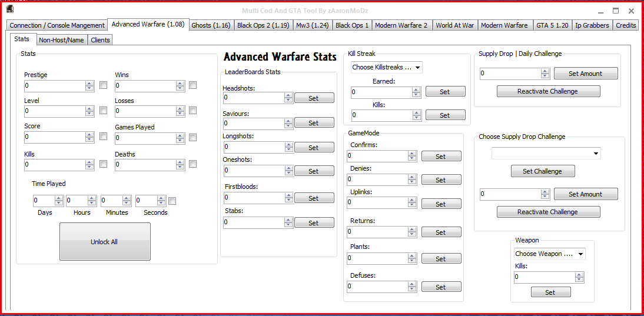Toggle the Kills checkbox in Stats
Screen dimensions: 644x316
[104, 164]
